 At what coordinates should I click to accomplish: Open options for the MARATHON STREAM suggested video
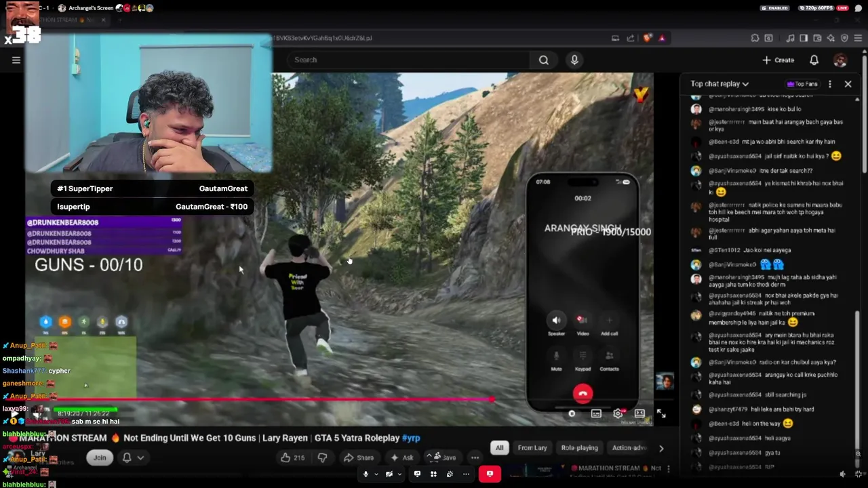[668, 468]
